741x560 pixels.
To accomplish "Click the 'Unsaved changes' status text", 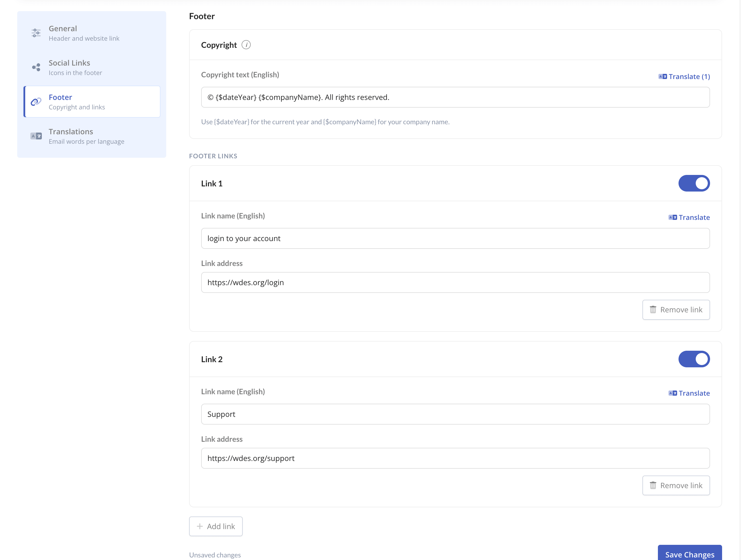I will coord(215,555).
